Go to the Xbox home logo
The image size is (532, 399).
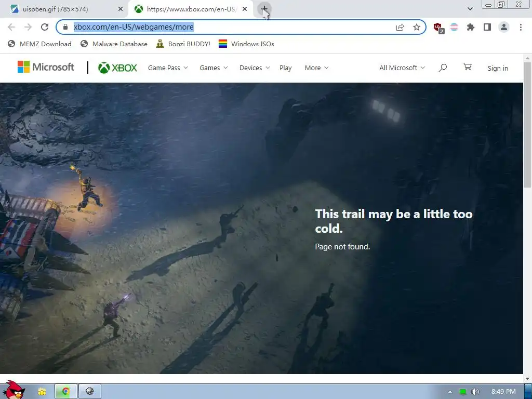pyautogui.click(x=117, y=68)
